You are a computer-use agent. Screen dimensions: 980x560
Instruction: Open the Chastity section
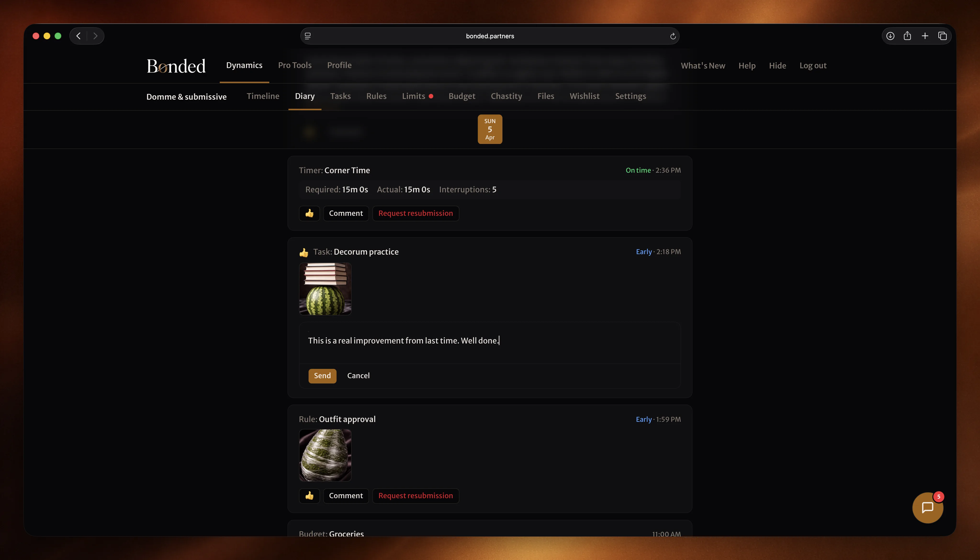506,96
